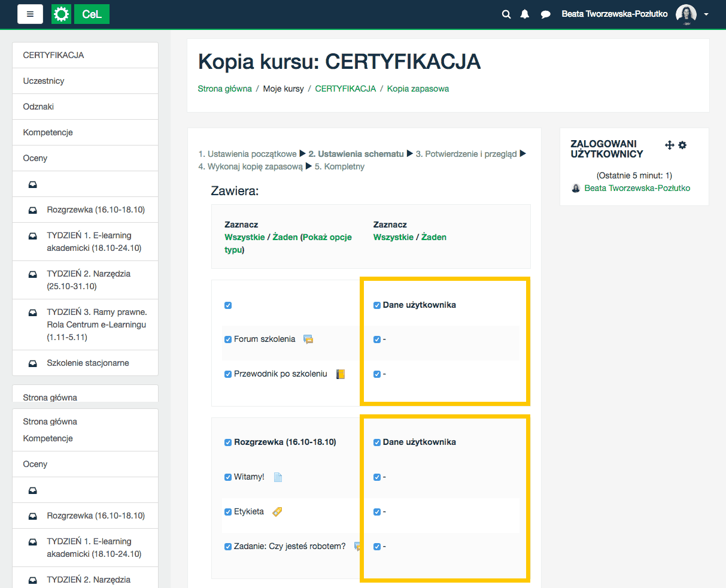Expand the user menu dropdown caret
This screenshot has width=726, height=588.
pyautogui.click(x=706, y=14)
